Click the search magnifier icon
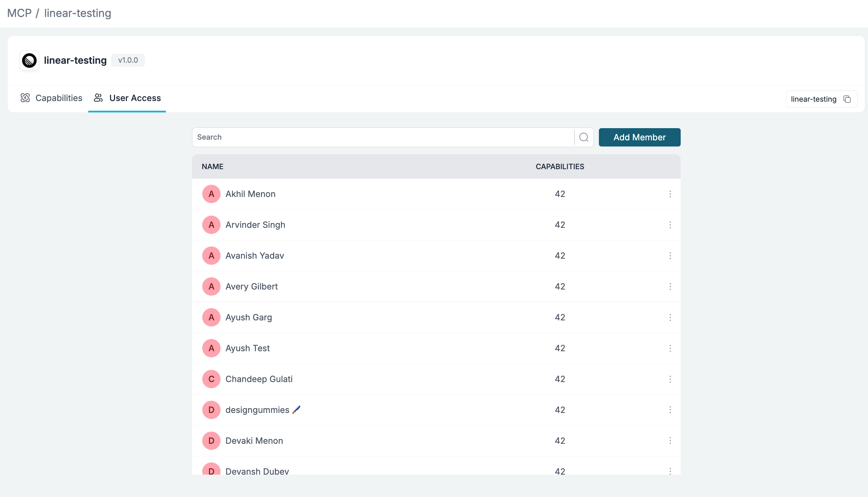This screenshot has height=497, width=868. 584,137
